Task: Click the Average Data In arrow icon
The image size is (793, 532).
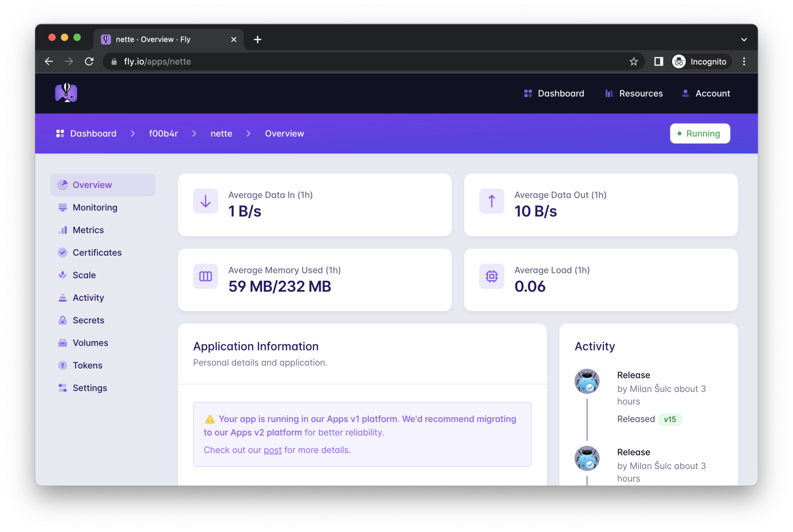Action: [205, 201]
